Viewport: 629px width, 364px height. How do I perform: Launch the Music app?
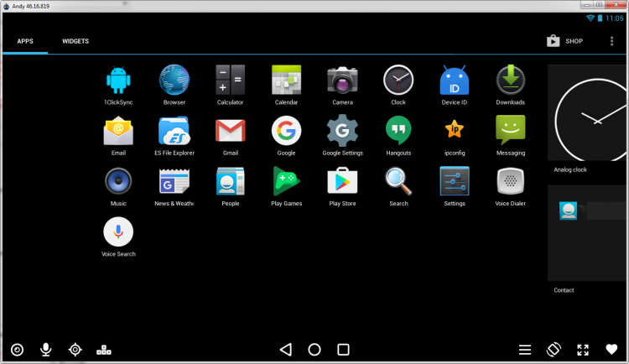click(x=118, y=186)
